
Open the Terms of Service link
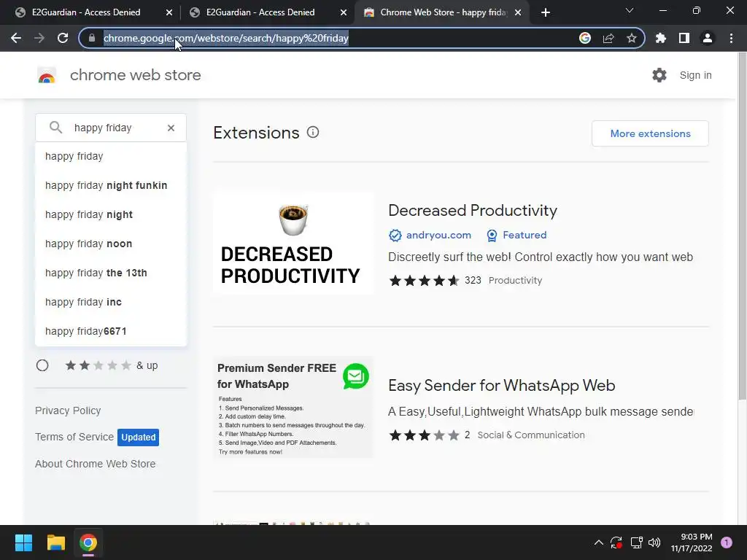pyautogui.click(x=74, y=437)
